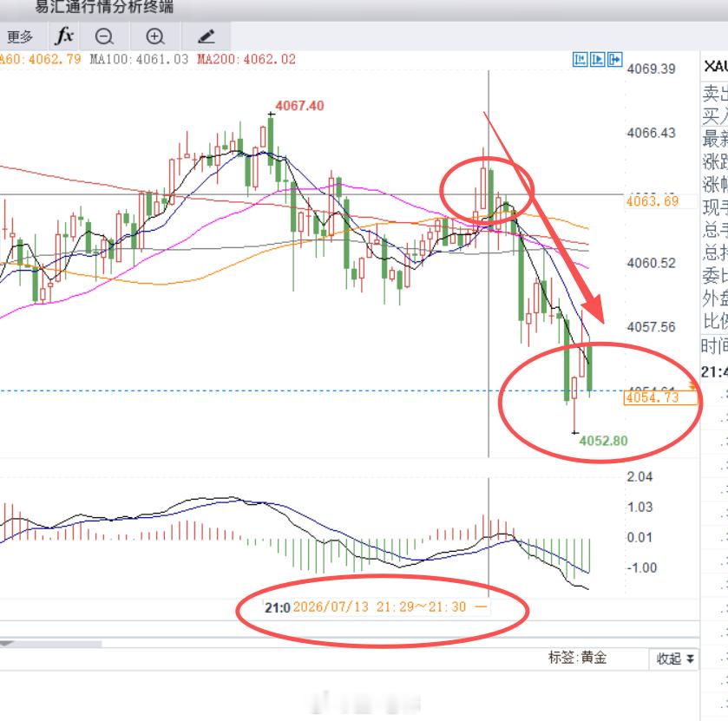The width and height of the screenshot is (728, 721).
Task: Click the MA100: 4061.03 indicator label
Action: (x=139, y=59)
